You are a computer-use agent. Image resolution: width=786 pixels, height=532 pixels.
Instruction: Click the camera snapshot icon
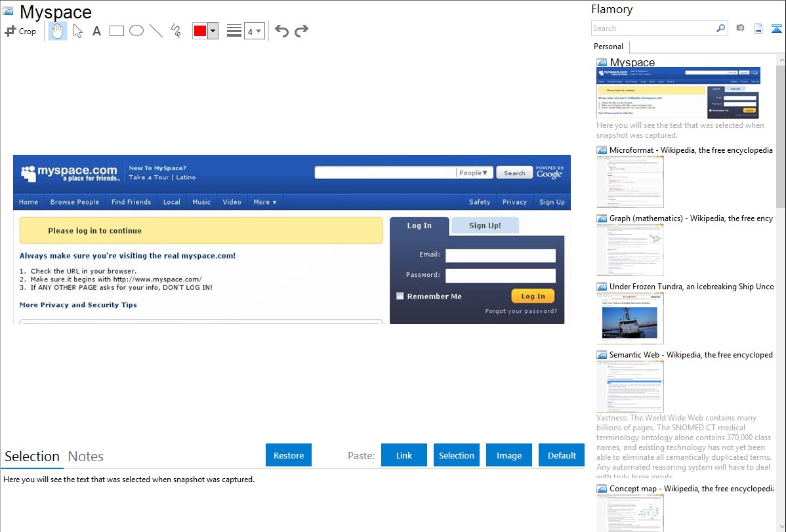click(740, 28)
